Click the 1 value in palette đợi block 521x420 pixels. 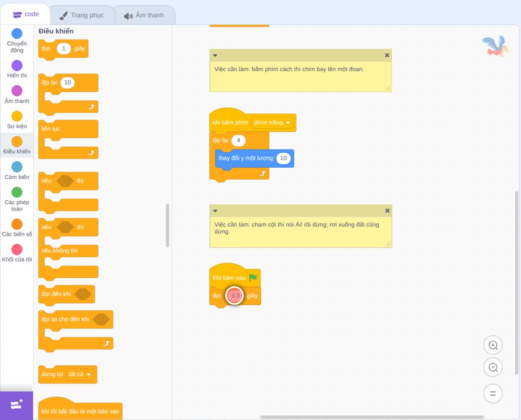click(x=64, y=48)
